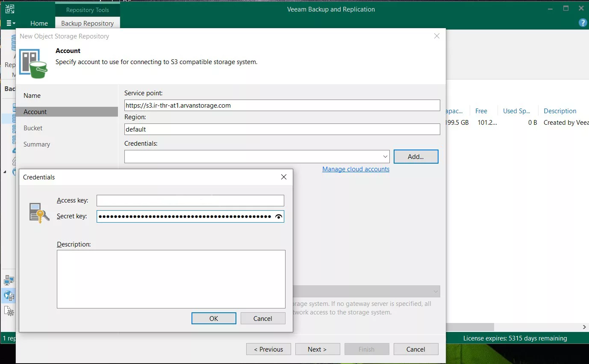
Task: Click the Veeam application logo icon
Action: click(x=9, y=9)
